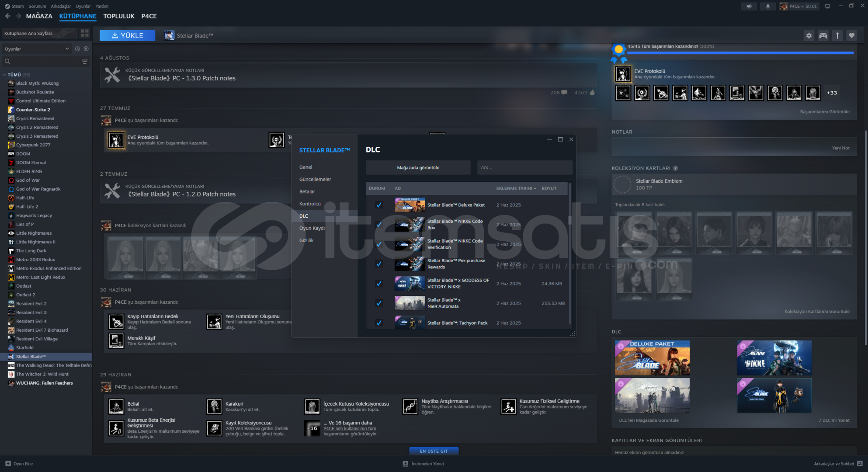The width and height of the screenshot is (868, 472).
Task: Switch to the TOPLULUK tab
Action: pyautogui.click(x=119, y=16)
